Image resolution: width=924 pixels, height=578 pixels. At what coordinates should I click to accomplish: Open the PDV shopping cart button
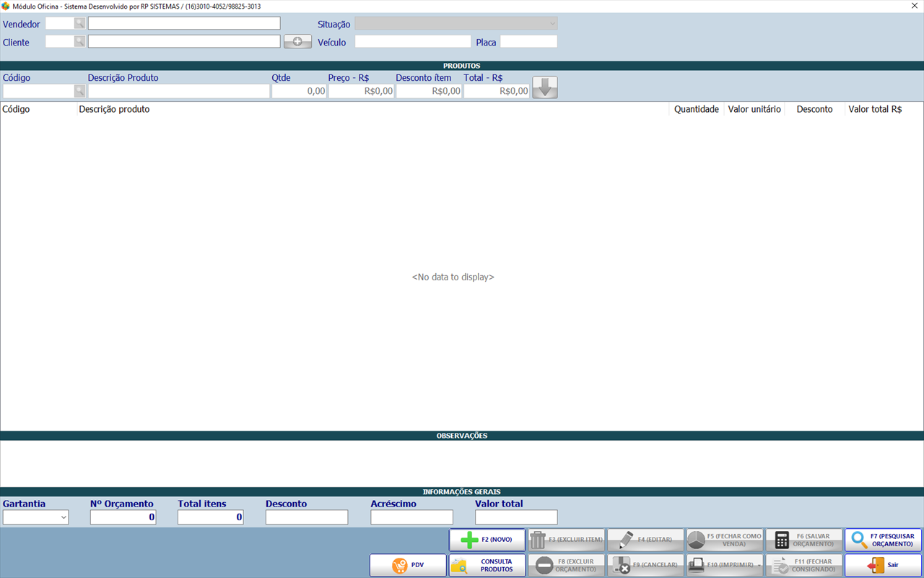408,565
